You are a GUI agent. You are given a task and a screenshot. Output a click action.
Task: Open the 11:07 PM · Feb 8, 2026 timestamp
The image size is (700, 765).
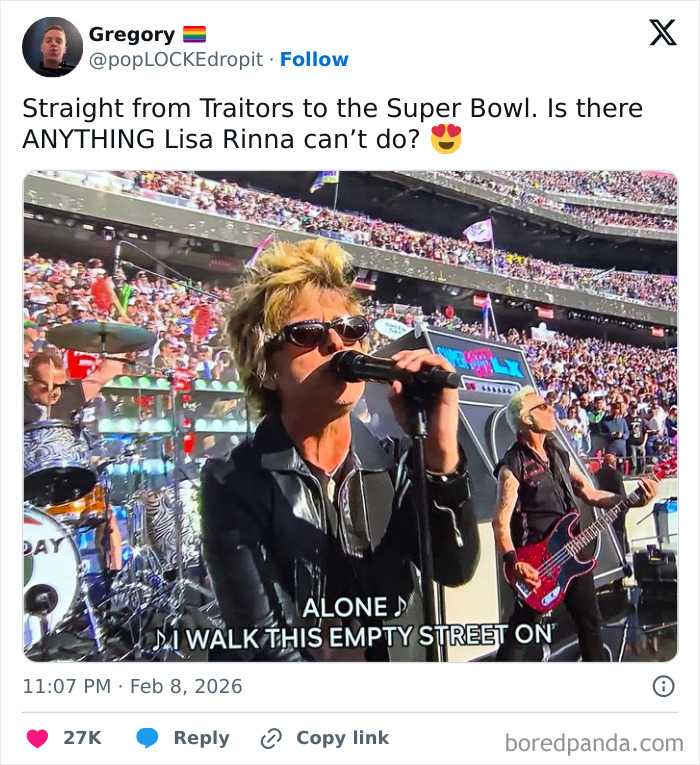tap(132, 687)
